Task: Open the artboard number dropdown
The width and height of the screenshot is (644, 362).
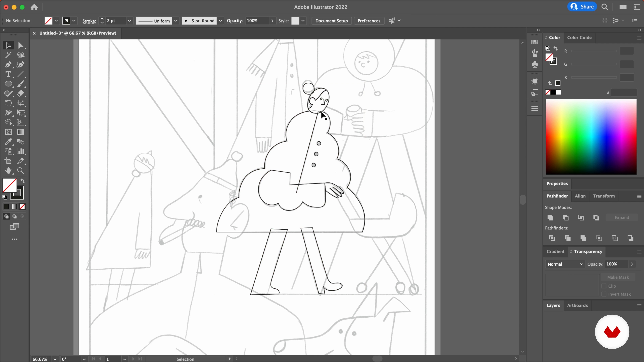Action: tap(124, 359)
